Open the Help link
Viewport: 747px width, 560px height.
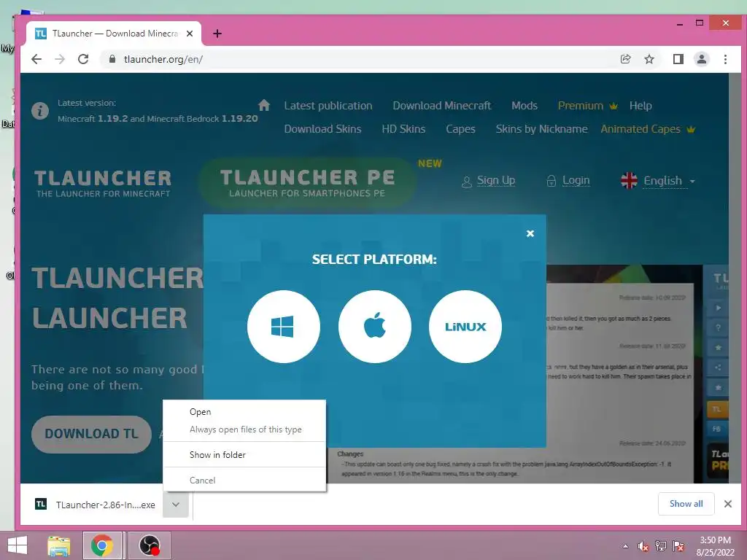point(640,106)
